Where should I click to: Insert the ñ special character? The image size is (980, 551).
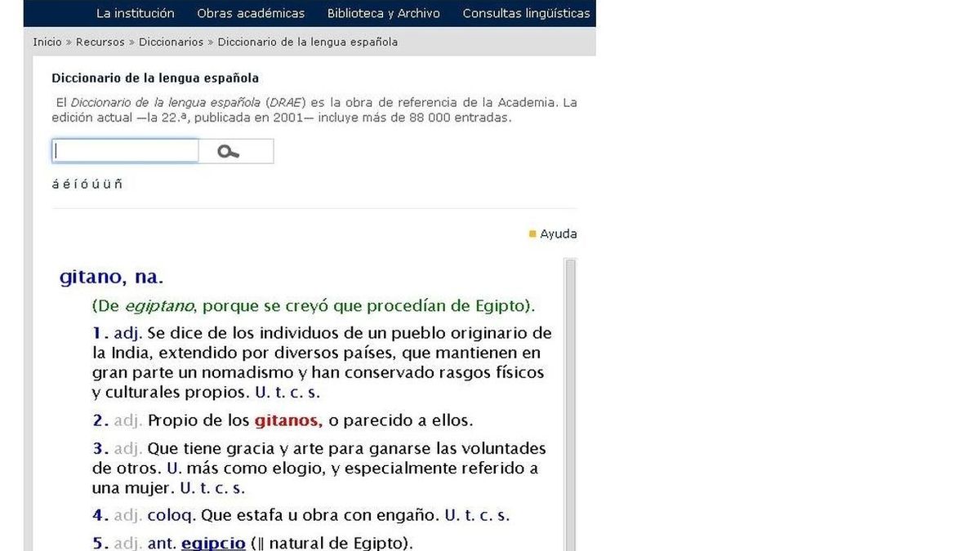pyautogui.click(x=118, y=184)
